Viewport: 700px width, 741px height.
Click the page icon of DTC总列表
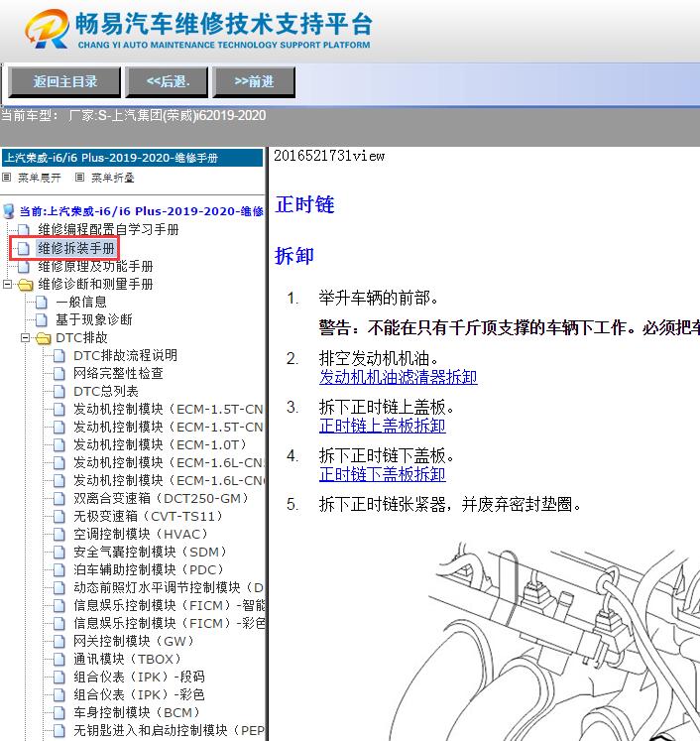[x=59, y=391]
